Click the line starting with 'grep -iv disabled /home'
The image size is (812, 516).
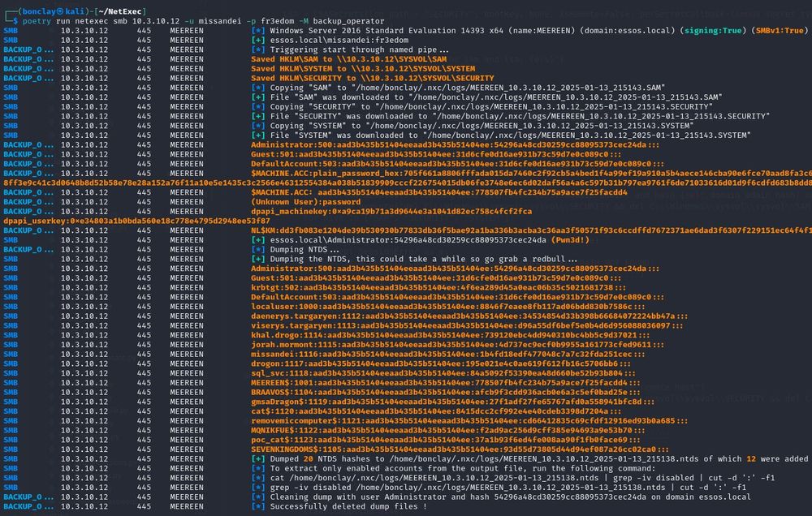click(x=508, y=488)
